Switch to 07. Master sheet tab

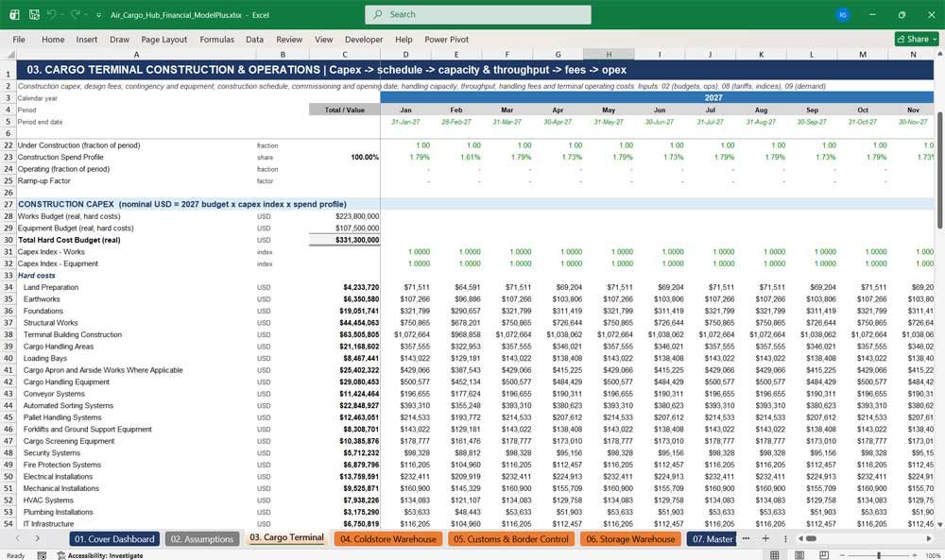[x=713, y=539]
